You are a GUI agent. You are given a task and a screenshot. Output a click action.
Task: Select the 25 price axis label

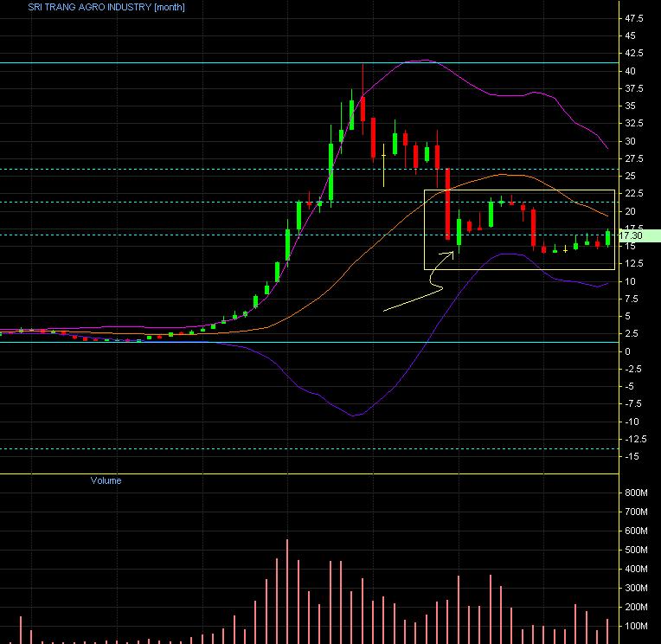tap(630, 176)
